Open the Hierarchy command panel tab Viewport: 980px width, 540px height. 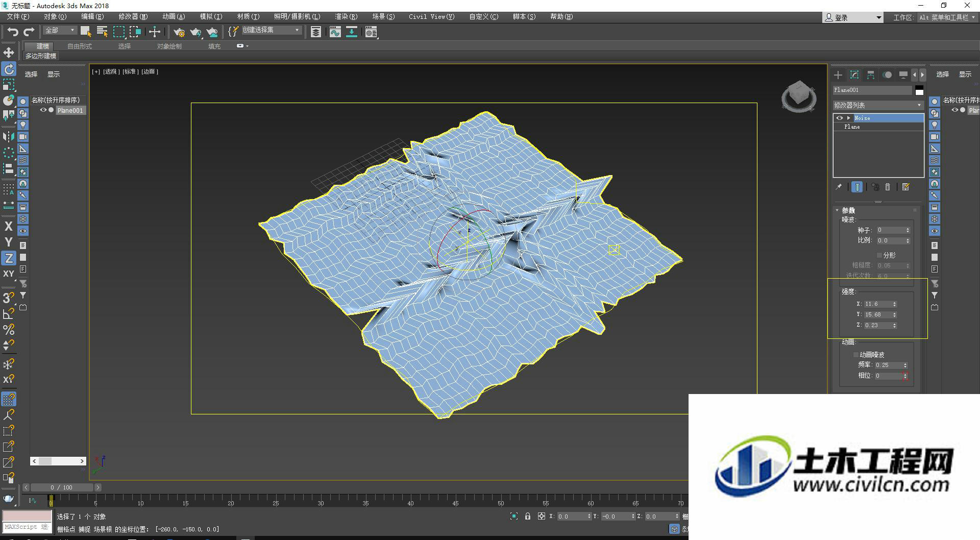point(871,75)
